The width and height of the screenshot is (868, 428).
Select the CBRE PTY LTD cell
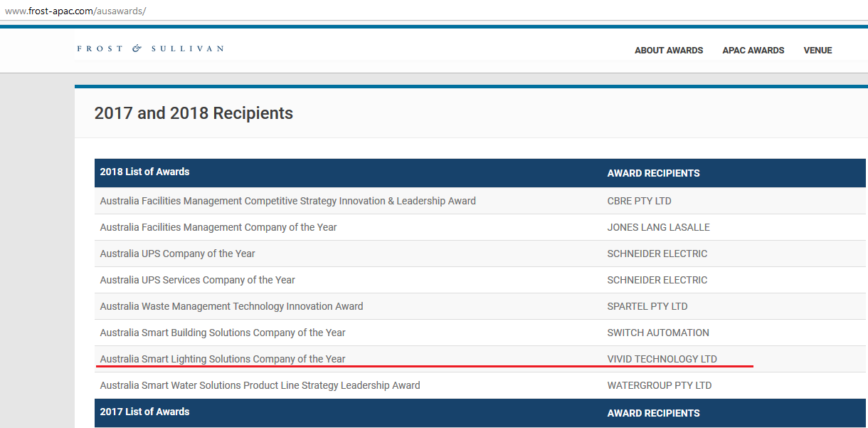[x=639, y=201]
